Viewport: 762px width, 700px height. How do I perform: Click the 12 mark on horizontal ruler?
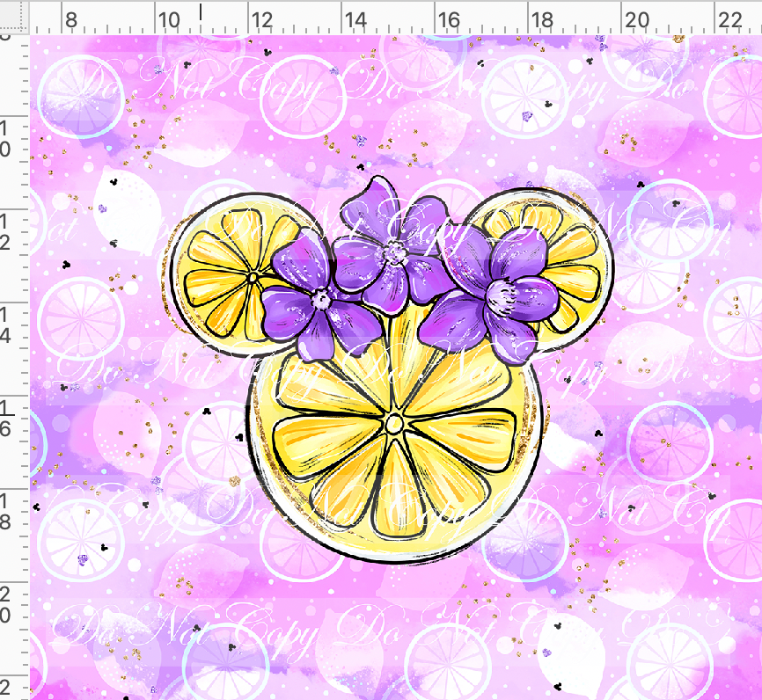click(262, 20)
